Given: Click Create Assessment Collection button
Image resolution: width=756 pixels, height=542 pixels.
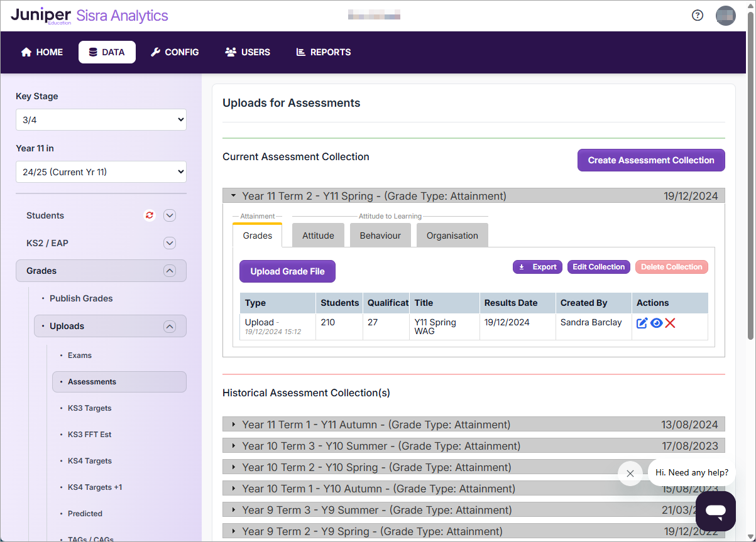Looking at the screenshot, I should (651, 160).
